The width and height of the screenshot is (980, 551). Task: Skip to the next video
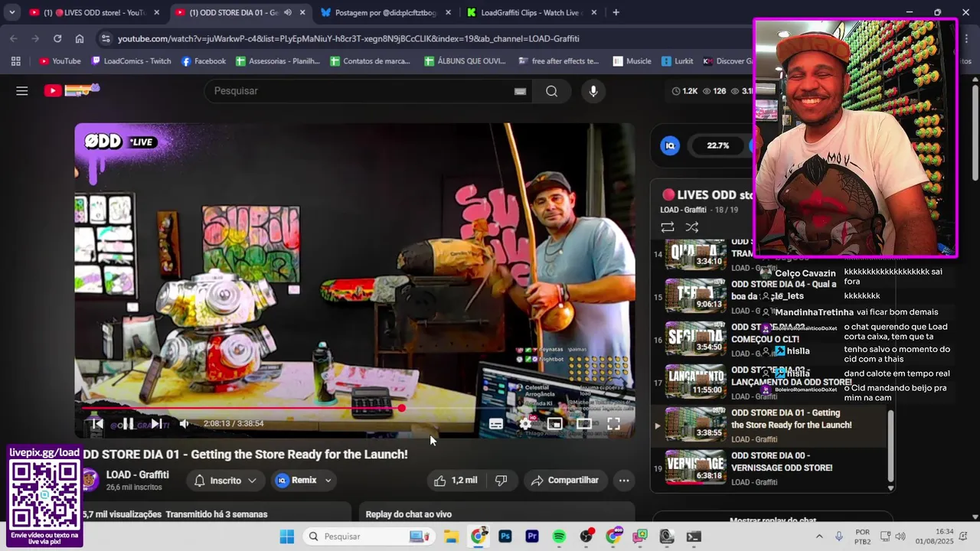[x=156, y=423]
